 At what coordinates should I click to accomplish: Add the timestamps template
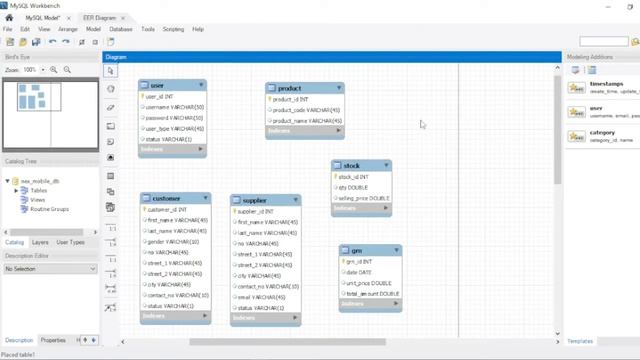(603, 87)
